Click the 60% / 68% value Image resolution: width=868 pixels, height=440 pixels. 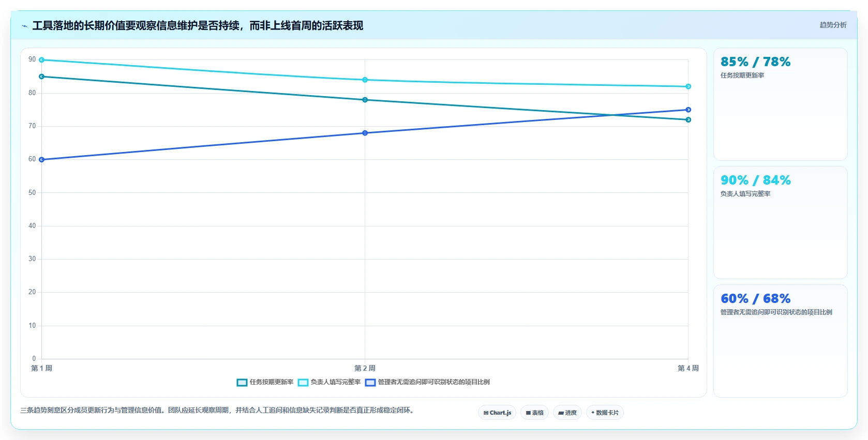coord(755,299)
